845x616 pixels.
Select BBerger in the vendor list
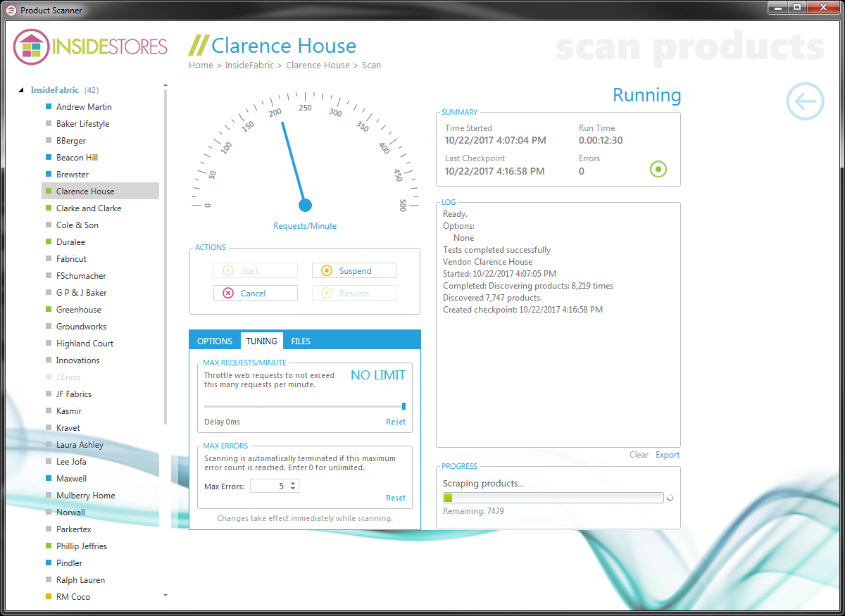tap(71, 141)
